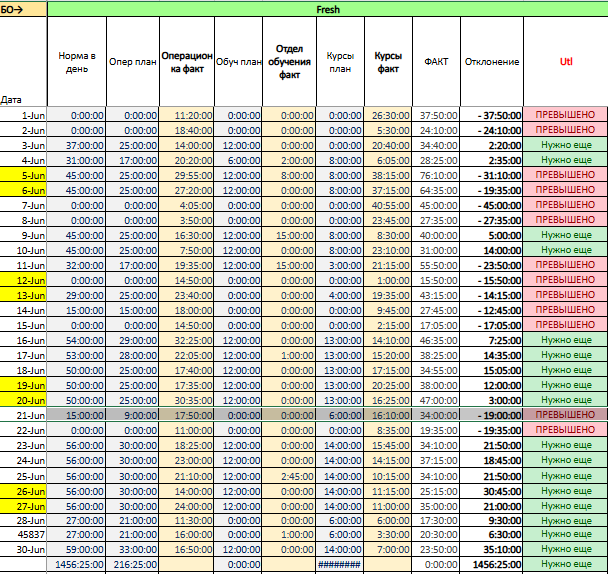The height and width of the screenshot is (574, 608).
Task: Select the Обуч план column header
Action: pyautogui.click(x=238, y=62)
